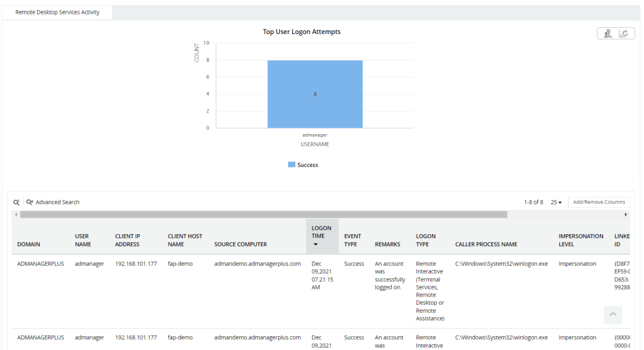The width and height of the screenshot is (644, 350).
Task: Sort by the Impersonation Level header
Action: tap(580, 240)
